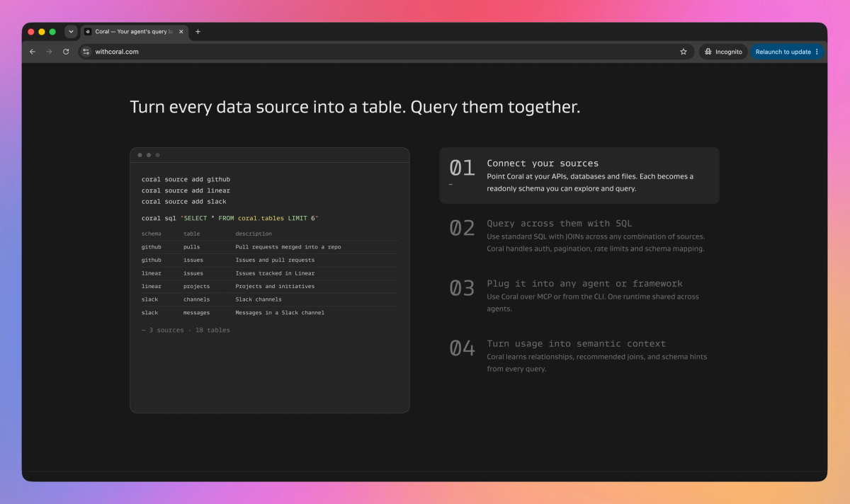The width and height of the screenshot is (850, 504).
Task: Open the Incognito indicator
Action: 723,52
